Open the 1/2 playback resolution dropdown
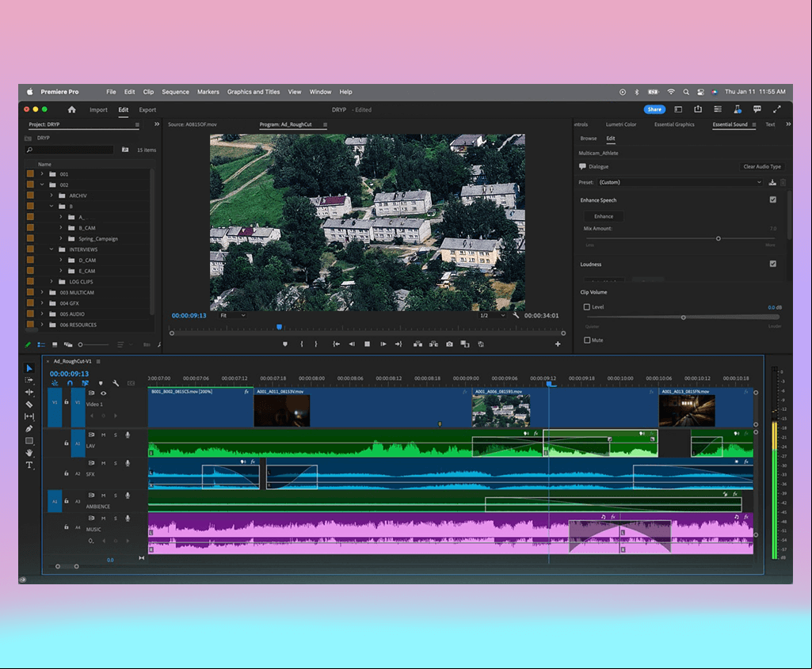Viewport: 812px width, 669px height. pos(492,315)
